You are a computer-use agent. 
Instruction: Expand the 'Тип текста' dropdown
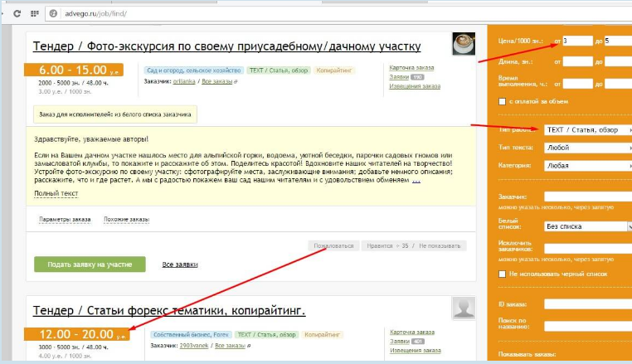(x=587, y=148)
